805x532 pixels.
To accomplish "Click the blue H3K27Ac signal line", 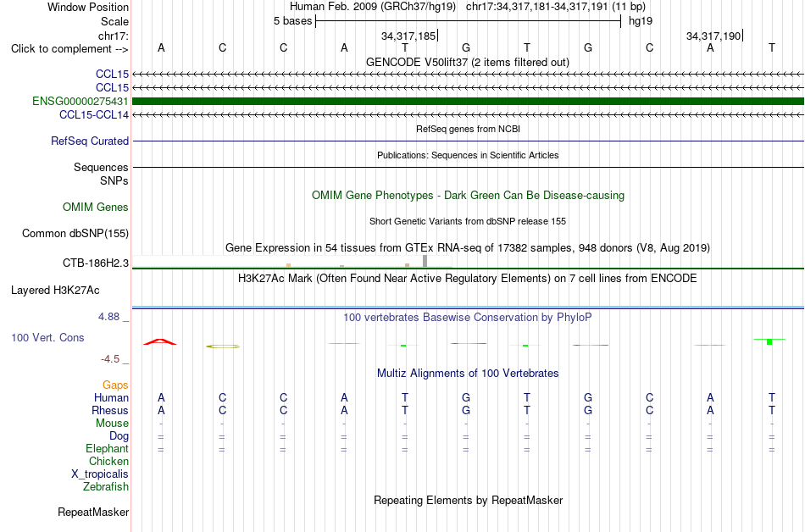I will [468, 308].
